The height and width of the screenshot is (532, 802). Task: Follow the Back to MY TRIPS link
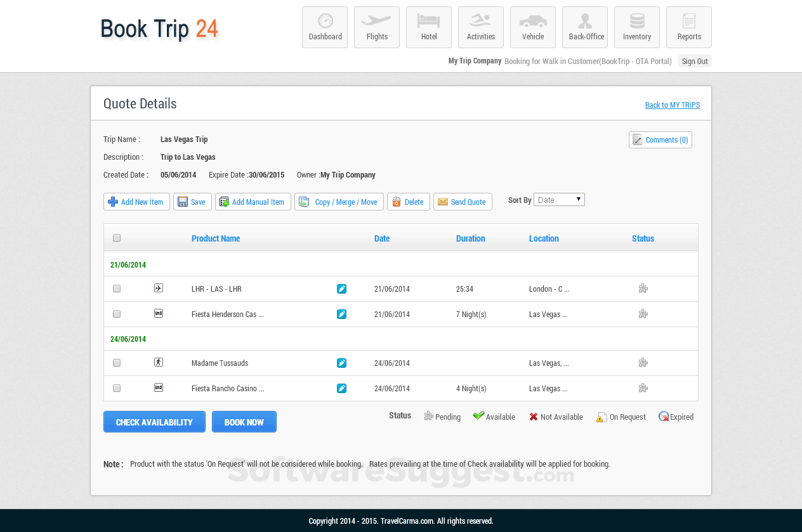[x=672, y=105]
